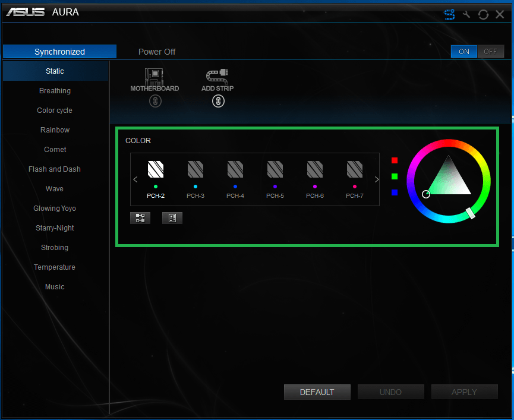Select the Starry-Night effect
514x420 pixels.
click(x=55, y=228)
